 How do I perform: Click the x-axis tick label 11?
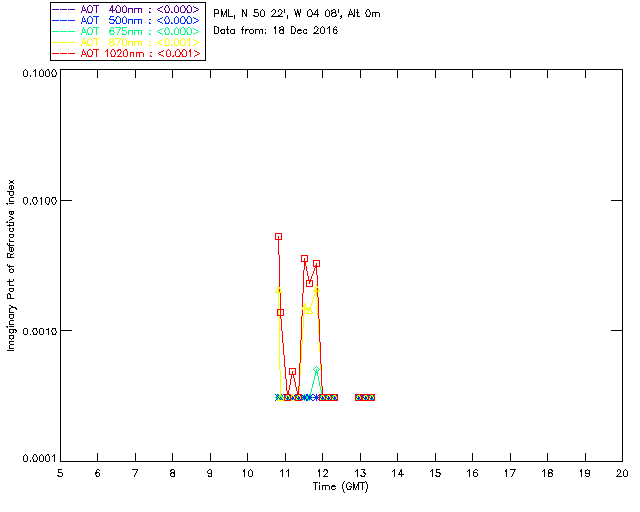(x=285, y=473)
